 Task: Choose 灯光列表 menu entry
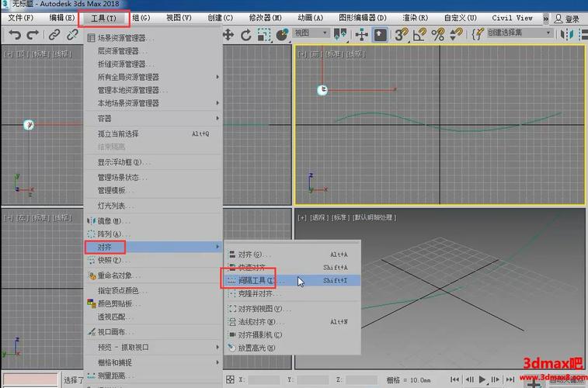(153, 206)
